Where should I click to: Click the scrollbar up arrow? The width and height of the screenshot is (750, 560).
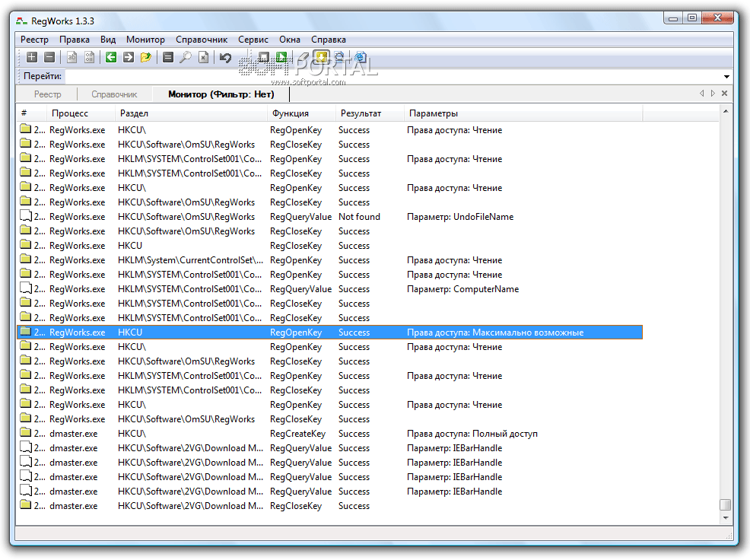(x=726, y=111)
